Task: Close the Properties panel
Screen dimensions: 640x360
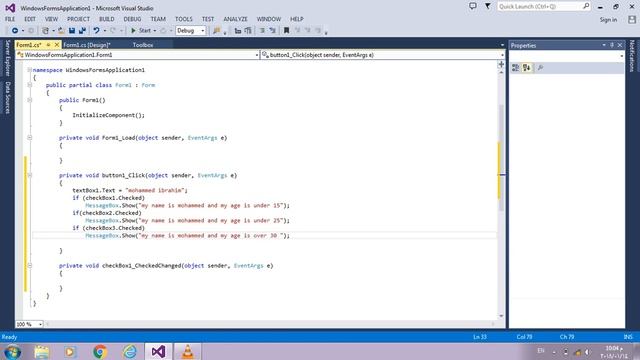Action: pyautogui.click(x=620, y=45)
